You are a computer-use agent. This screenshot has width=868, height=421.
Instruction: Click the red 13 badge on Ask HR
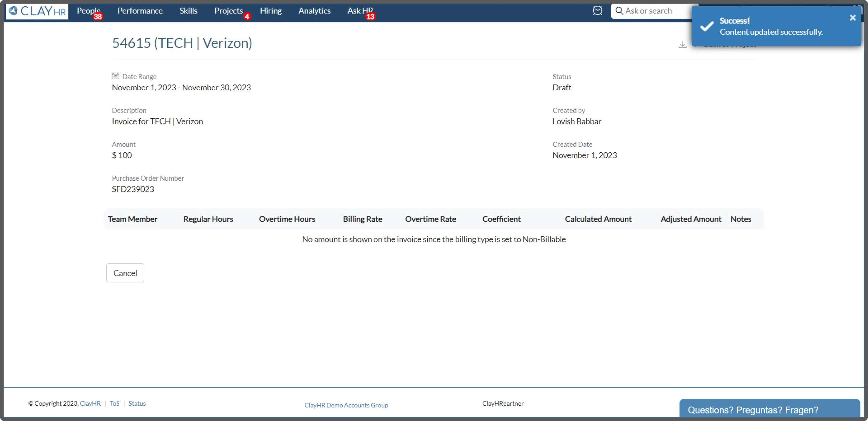tap(370, 17)
